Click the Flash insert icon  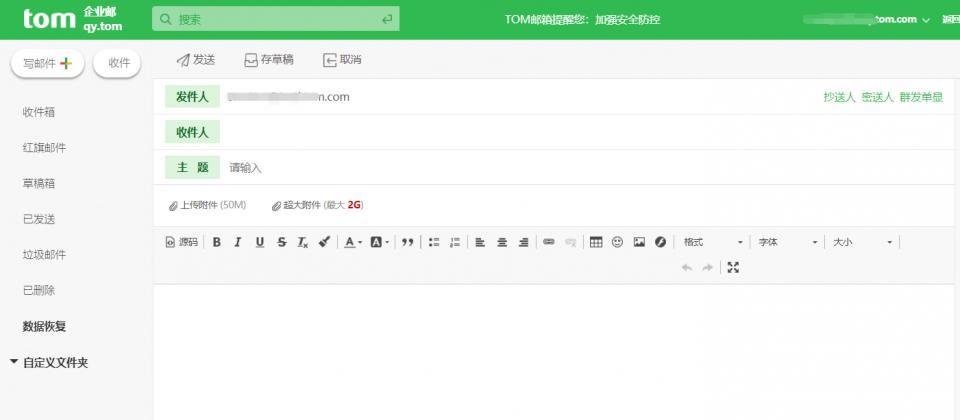(x=660, y=242)
